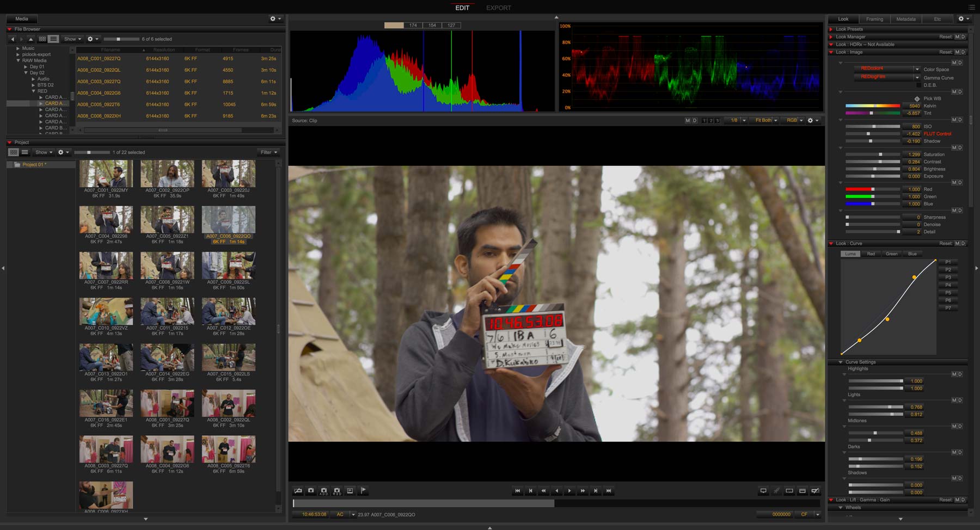Click the D button in Look : Curve header
Image resolution: width=980 pixels, height=530 pixels.
(x=963, y=243)
